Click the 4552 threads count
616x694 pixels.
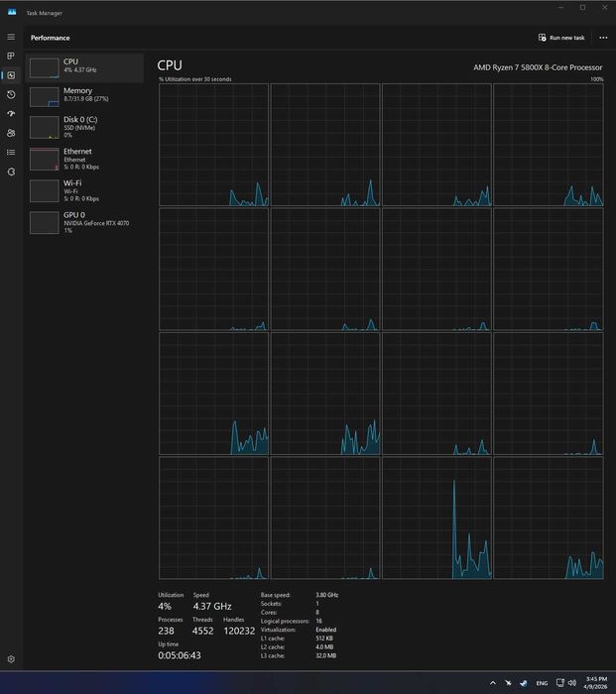click(x=202, y=631)
